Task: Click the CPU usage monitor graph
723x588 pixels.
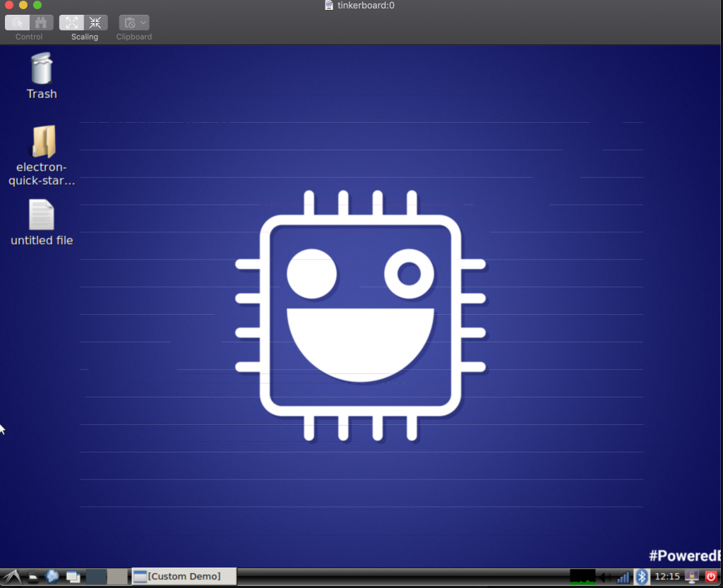Action: point(582,577)
